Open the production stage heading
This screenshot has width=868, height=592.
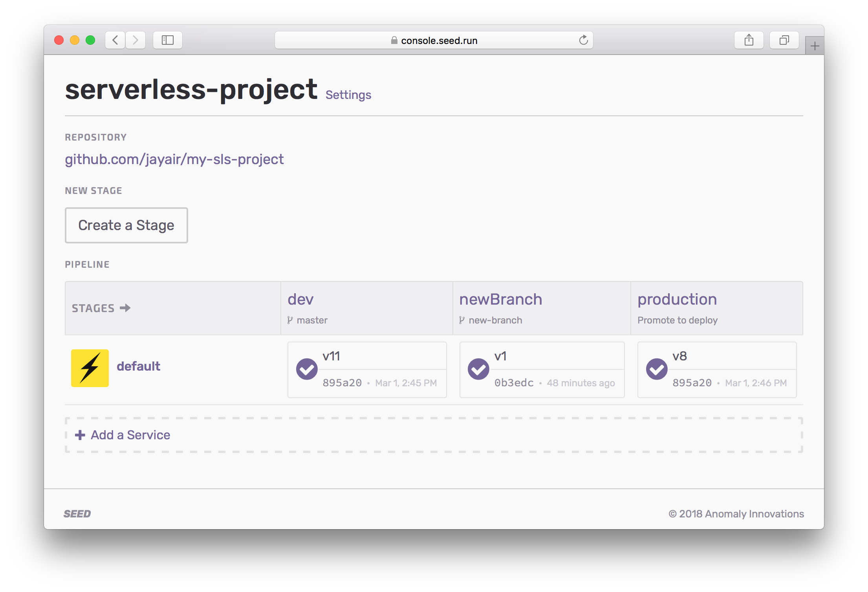(677, 299)
